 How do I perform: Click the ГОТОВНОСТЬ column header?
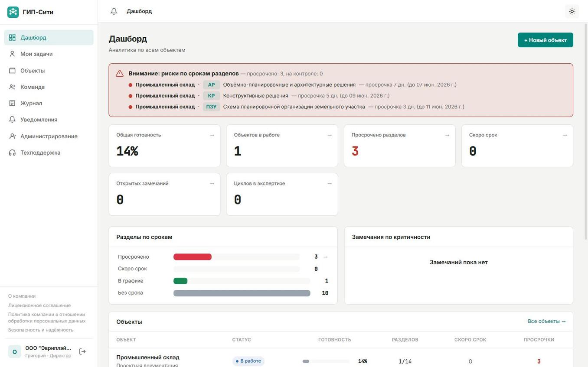(x=335, y=340)
